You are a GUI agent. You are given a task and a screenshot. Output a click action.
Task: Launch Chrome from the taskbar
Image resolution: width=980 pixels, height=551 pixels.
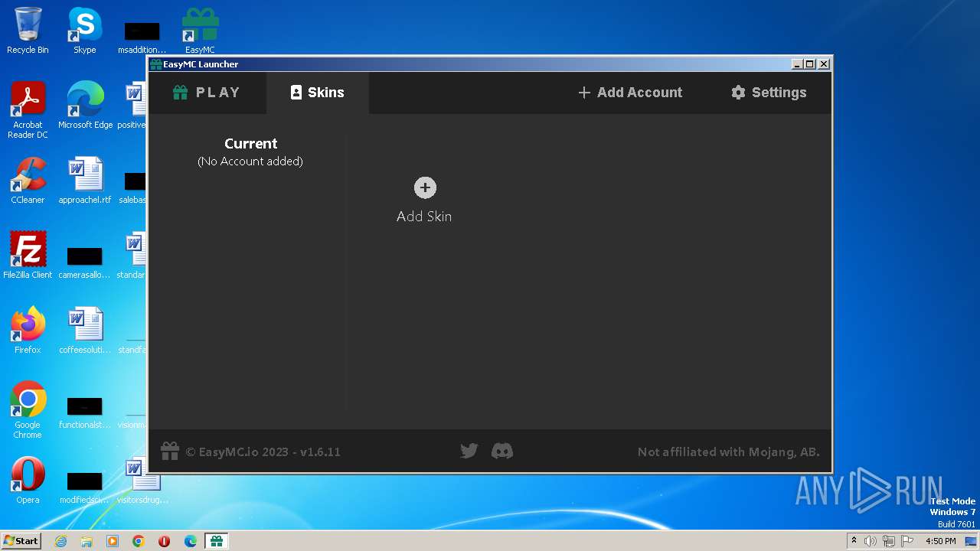click(139, 541)
